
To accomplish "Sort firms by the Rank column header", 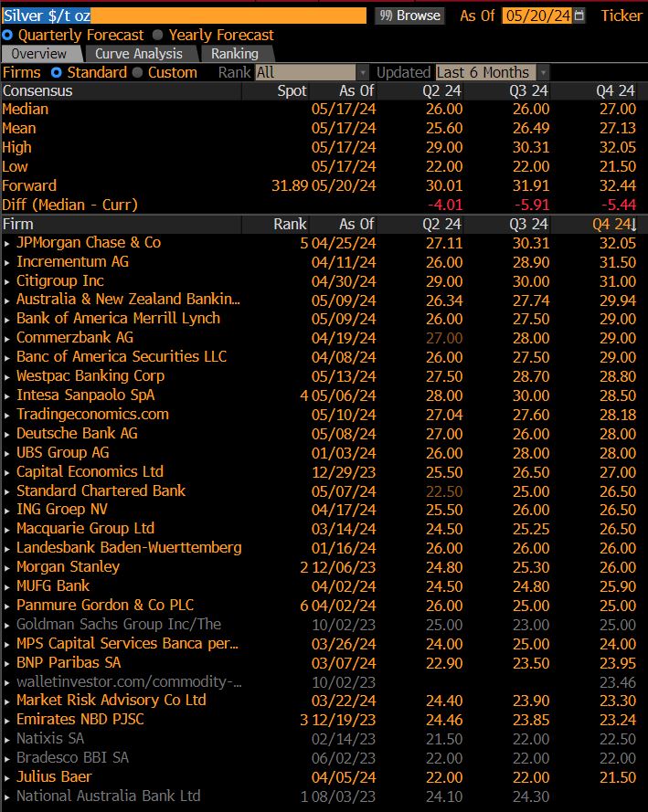I will tap(290, 224).
